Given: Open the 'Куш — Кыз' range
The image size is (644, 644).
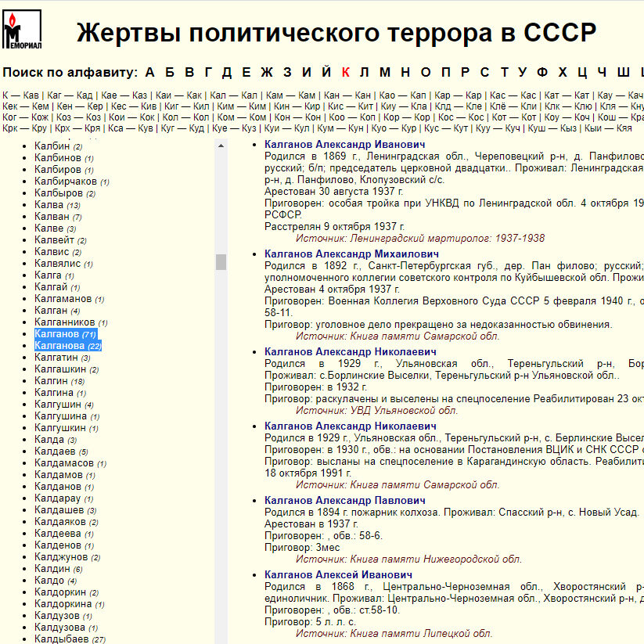Looking at the screenshot, I should (x=552, y=128).
